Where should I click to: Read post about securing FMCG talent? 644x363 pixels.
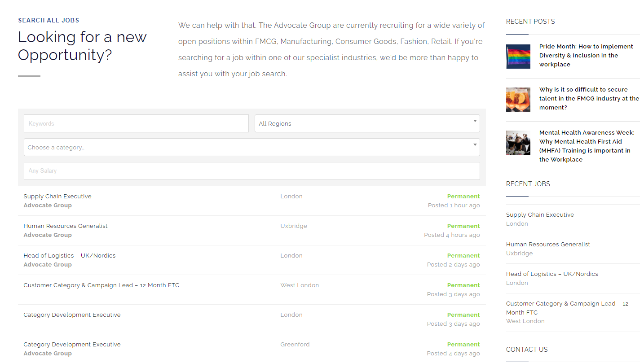pos(589,98)
